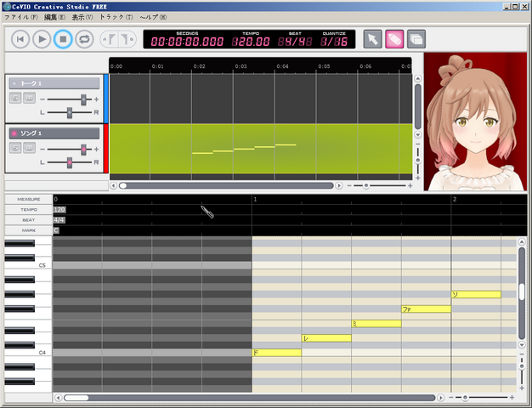The image size is (532, 408).
Task: Set loop start marker A
Action: click(x=110, y=39)
